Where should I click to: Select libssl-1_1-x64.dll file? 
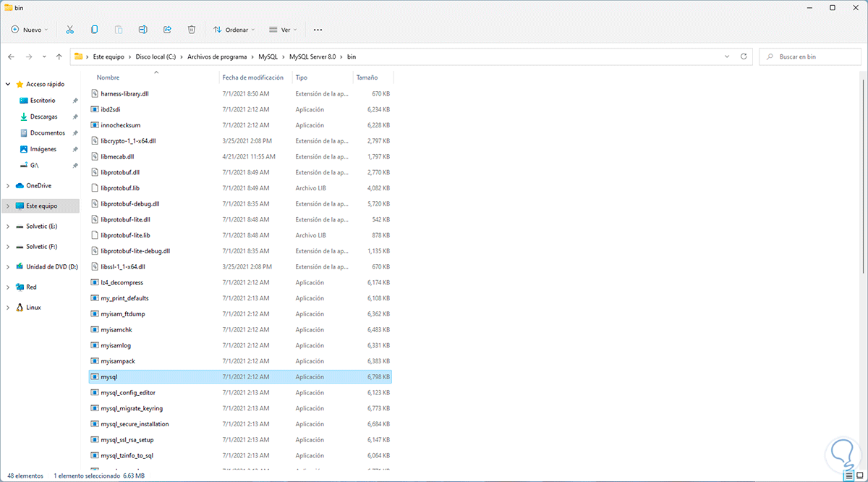pos(239,267)
